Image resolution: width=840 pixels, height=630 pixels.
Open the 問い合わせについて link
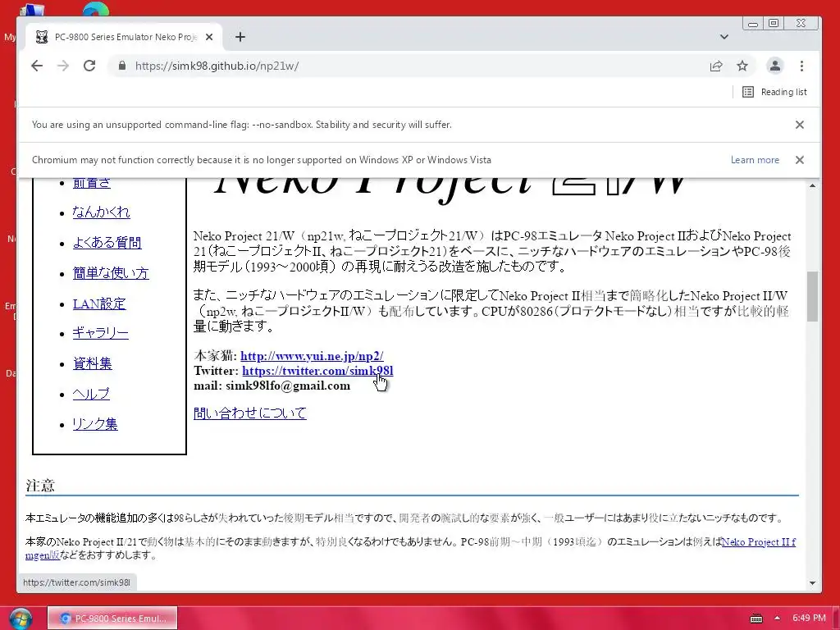[x=250, y=413]
